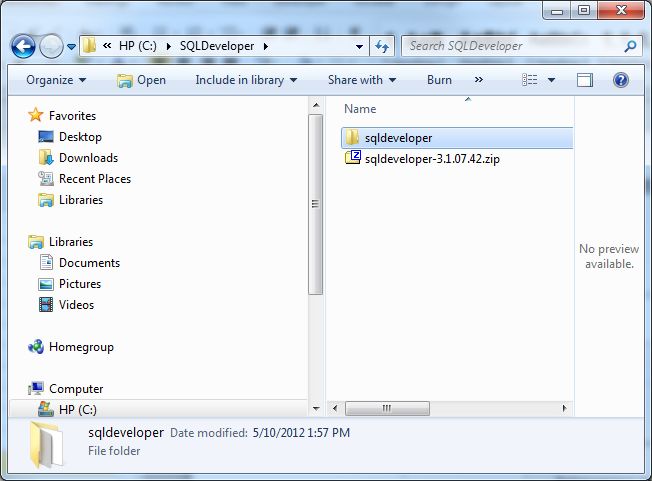652x481 pixels.
Task: Maximize the Explorer window
Action: [x=584, y=10]
